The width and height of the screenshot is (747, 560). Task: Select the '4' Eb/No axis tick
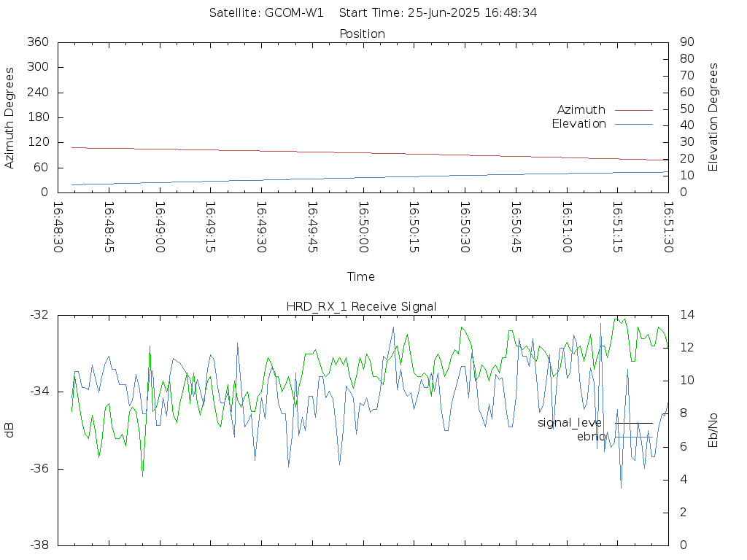pos(684,480)
